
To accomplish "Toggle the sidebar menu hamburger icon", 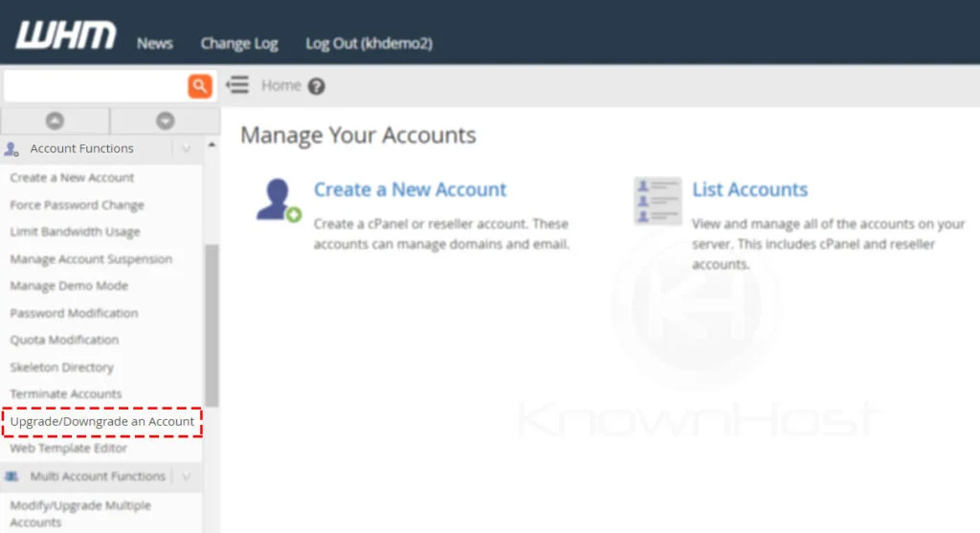I will (x=237, y=85).
